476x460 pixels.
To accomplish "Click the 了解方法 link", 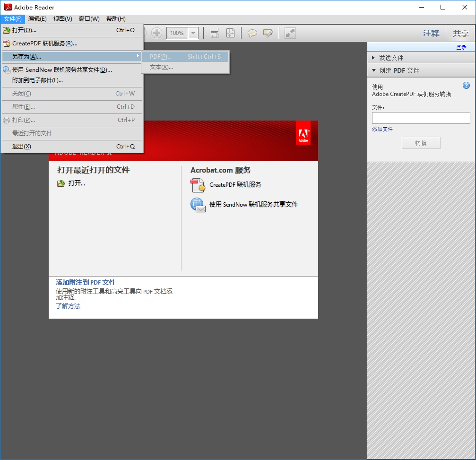I will (68, 306).
